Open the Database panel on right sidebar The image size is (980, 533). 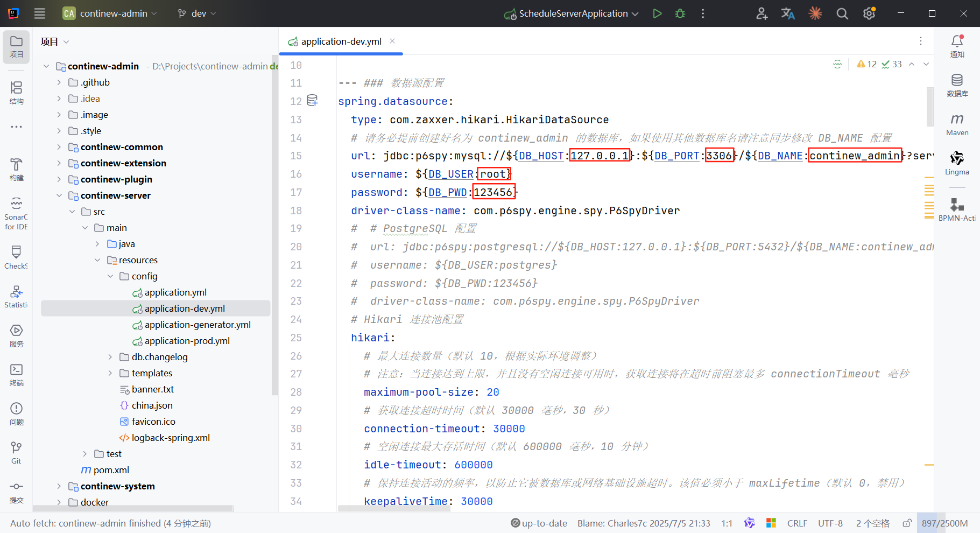[x=957, y=85]
